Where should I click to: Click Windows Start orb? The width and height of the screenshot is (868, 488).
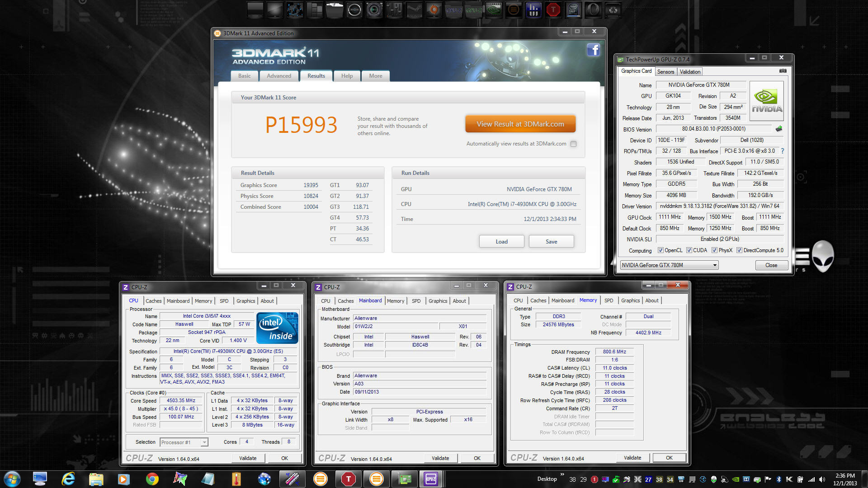coord(12,479)
